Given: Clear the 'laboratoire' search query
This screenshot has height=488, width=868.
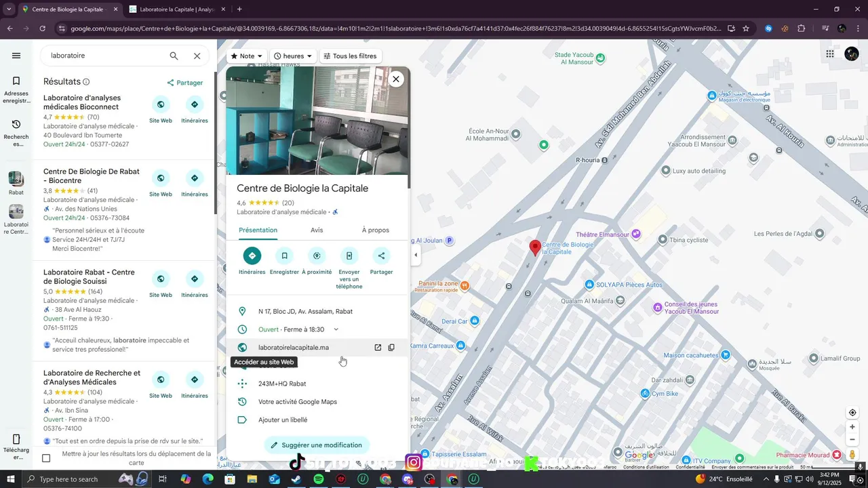Looking at the screenshot, I should 197,56.
